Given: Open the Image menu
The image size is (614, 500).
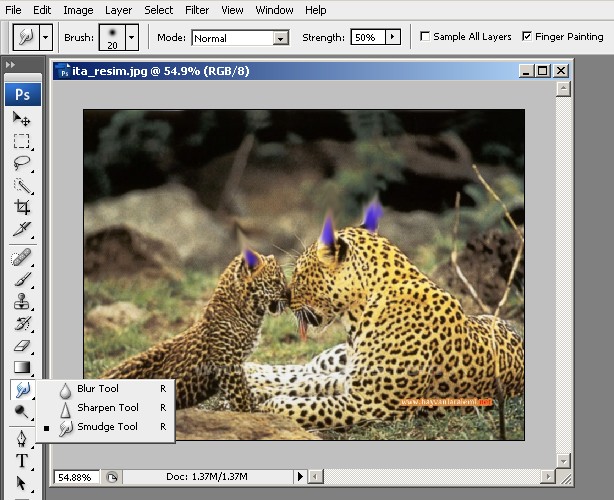Looking at the screenshot, I should (78, 10).
